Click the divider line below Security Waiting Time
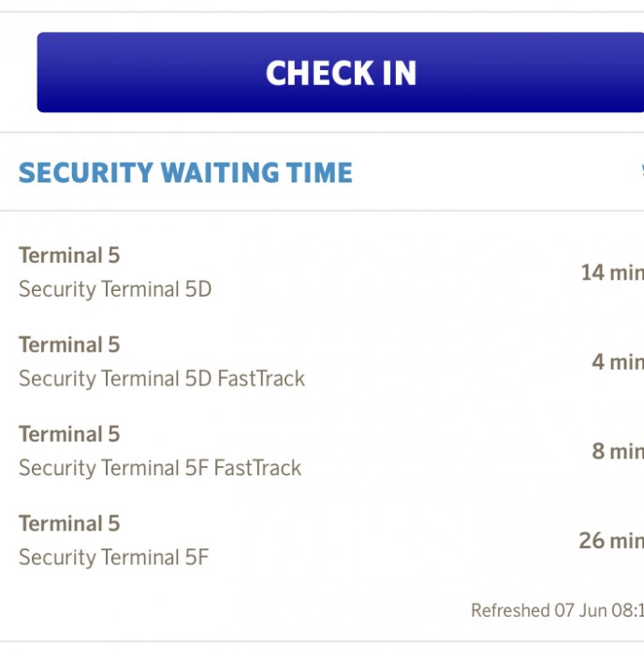644x655 pixels. tap(322, 211)
